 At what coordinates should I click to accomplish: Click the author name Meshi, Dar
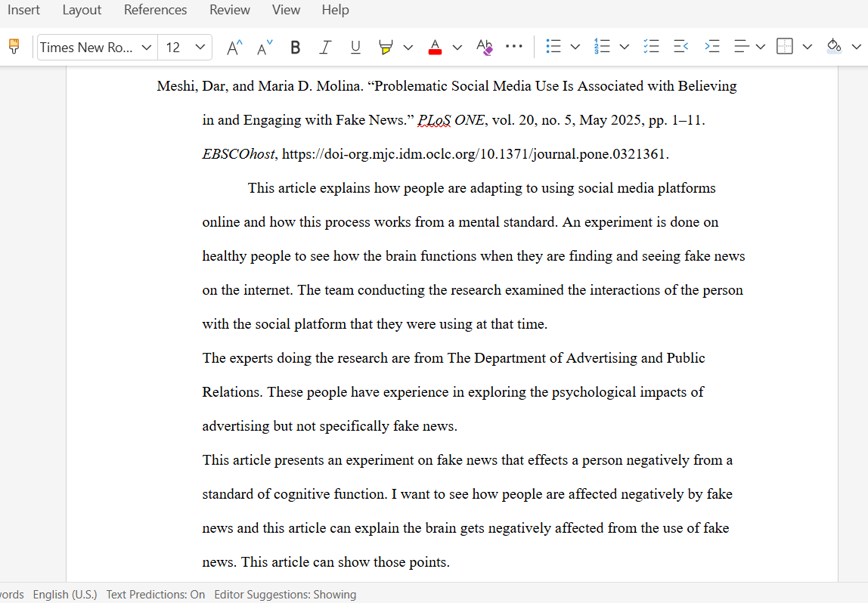pos(191,86)
